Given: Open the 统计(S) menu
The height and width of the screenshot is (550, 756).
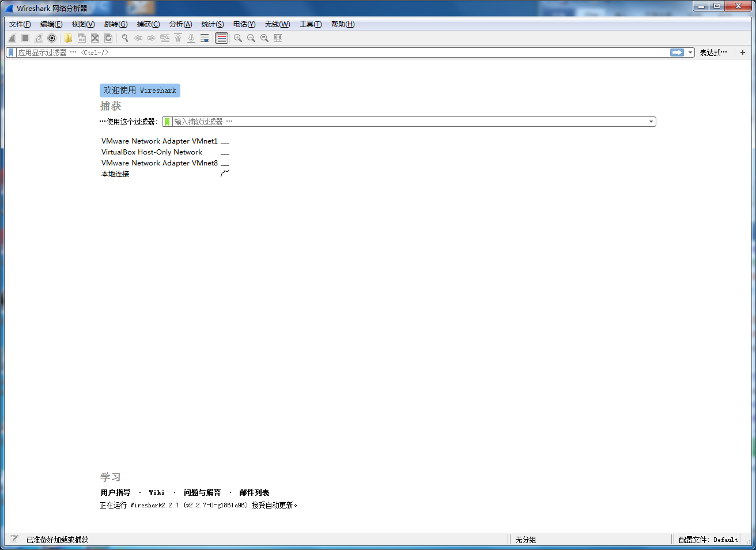Looking at the screenshot, I should tap(213, 24).
